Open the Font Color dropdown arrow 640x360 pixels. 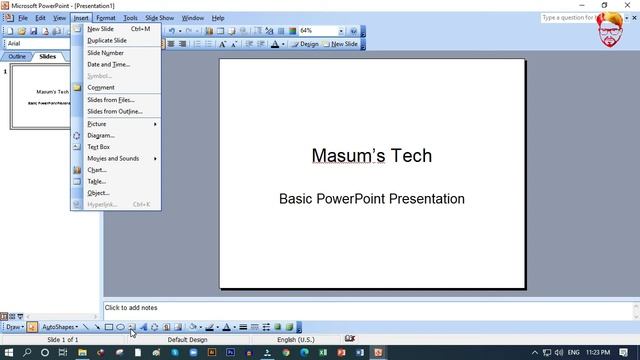[283, 44]
